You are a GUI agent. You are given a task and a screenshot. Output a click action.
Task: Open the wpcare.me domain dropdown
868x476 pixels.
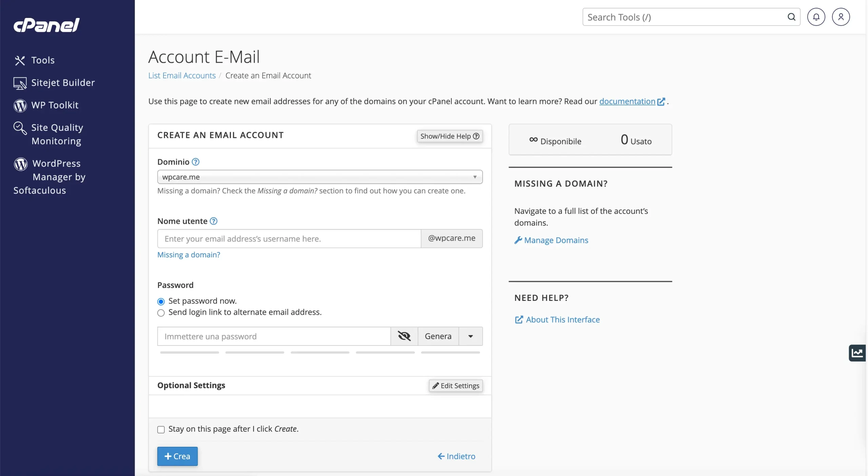click(x=319, y=177)
